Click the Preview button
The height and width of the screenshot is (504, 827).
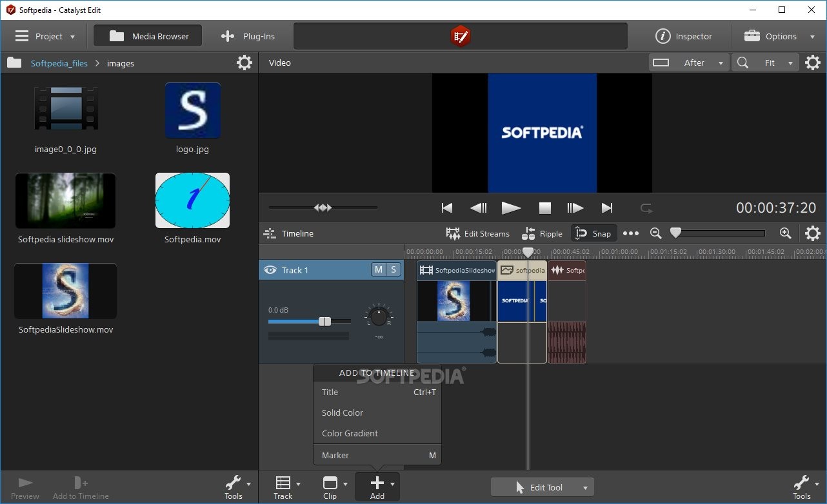pyautogui.click(x=25, y=489)
